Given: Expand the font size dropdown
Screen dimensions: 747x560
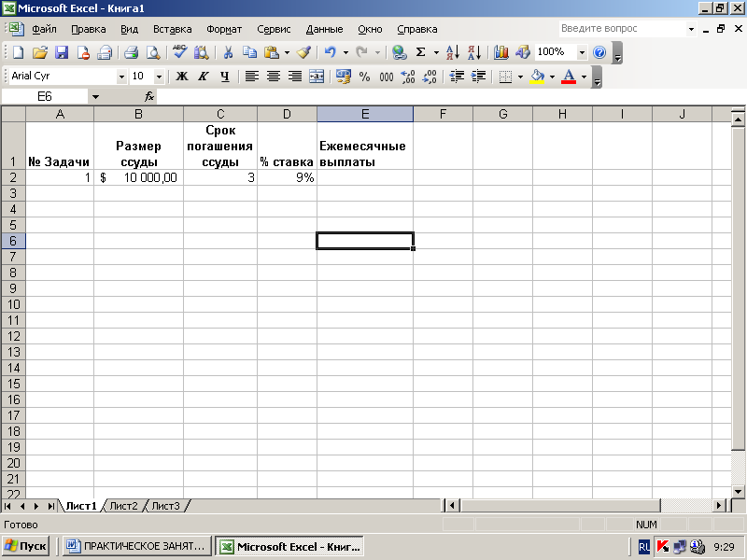Looking at the screenshot, I should (x=159, y=77).
